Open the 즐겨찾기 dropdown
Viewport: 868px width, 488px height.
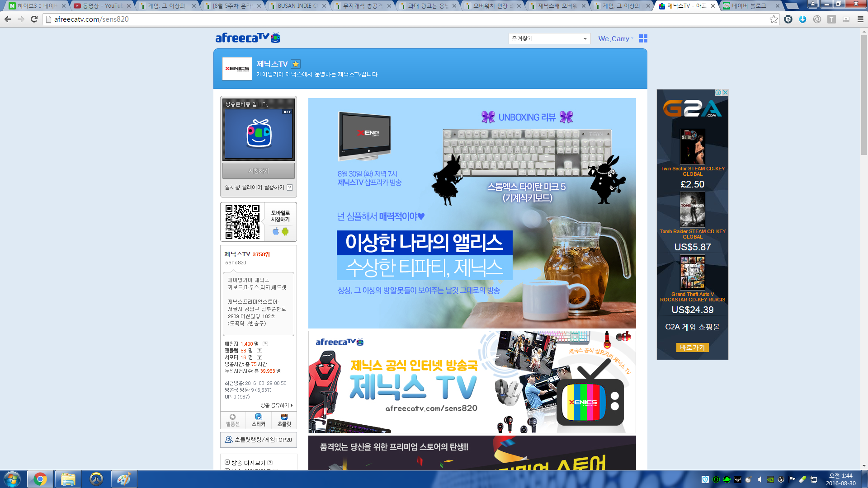(x=549, y=39)
